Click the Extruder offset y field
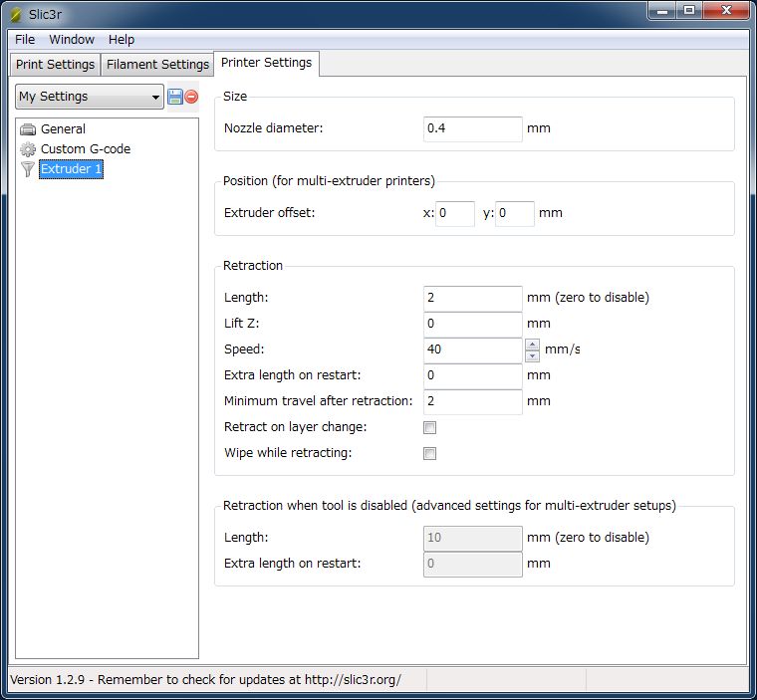 515,213
